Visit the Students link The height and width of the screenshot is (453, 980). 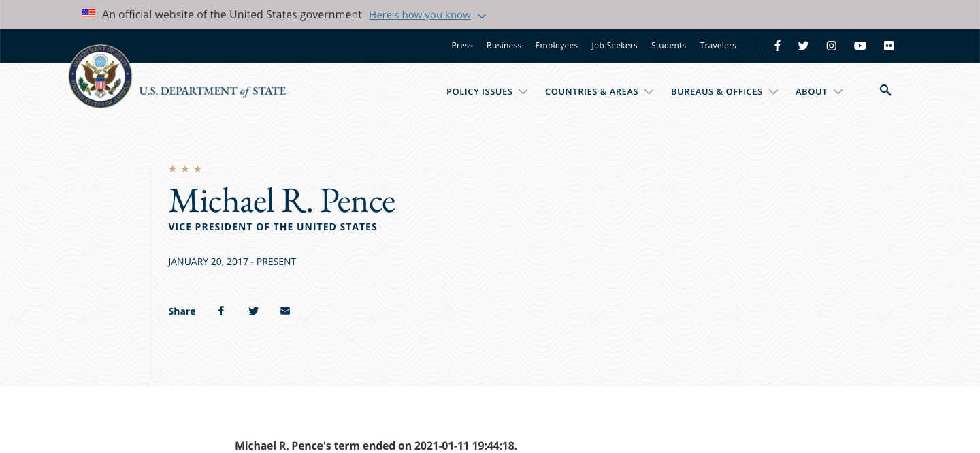[668, 46]
